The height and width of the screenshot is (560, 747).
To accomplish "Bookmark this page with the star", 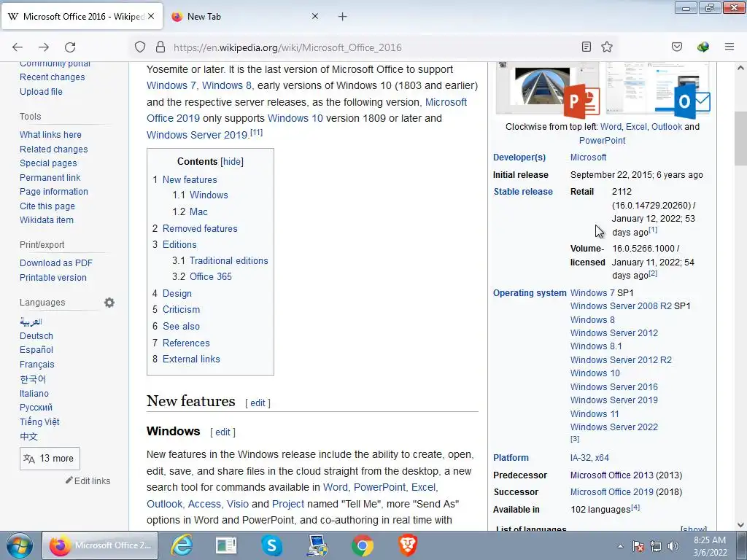I will 606,47.
